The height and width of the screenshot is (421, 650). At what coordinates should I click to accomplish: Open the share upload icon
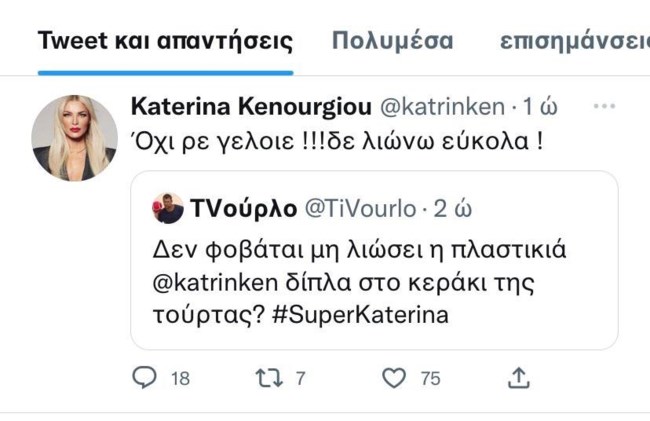(x=519, y=377)
